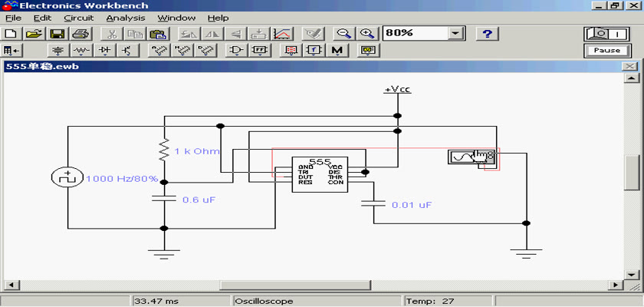
Task: Paste from the clipboard
Action: (x=156, y=34)
